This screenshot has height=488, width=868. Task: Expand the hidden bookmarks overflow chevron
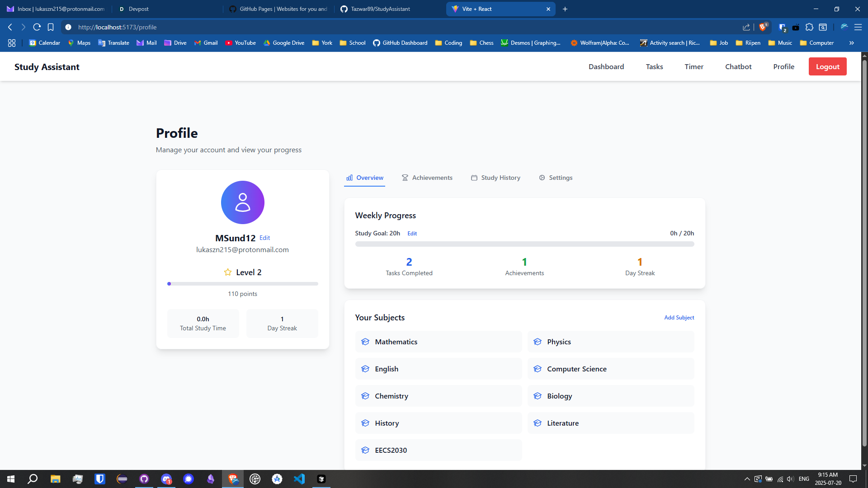pos(851,43)
